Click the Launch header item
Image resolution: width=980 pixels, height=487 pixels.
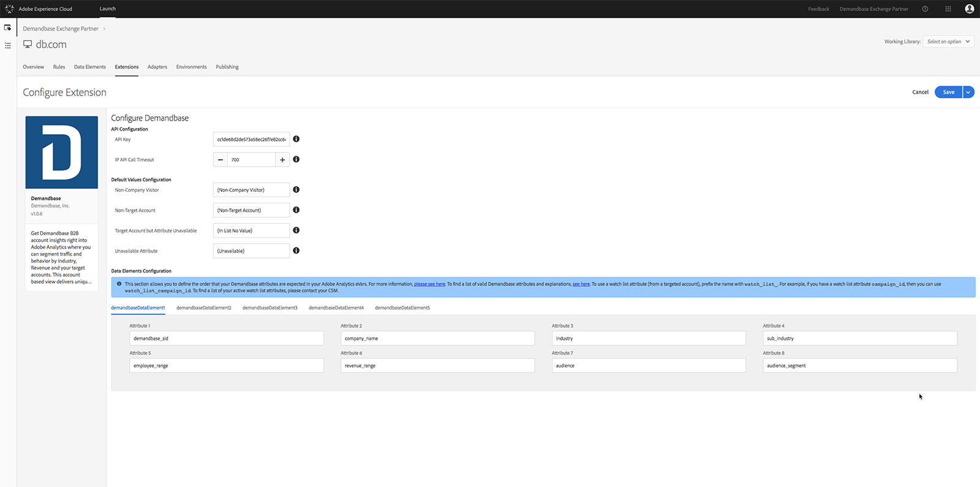coord(108,9)
